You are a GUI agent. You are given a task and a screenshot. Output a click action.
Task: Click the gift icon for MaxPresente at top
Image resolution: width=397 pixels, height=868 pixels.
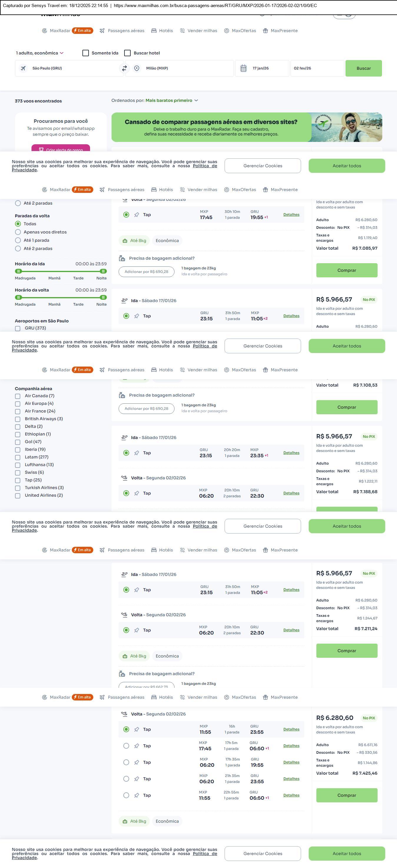pos(265,31)
